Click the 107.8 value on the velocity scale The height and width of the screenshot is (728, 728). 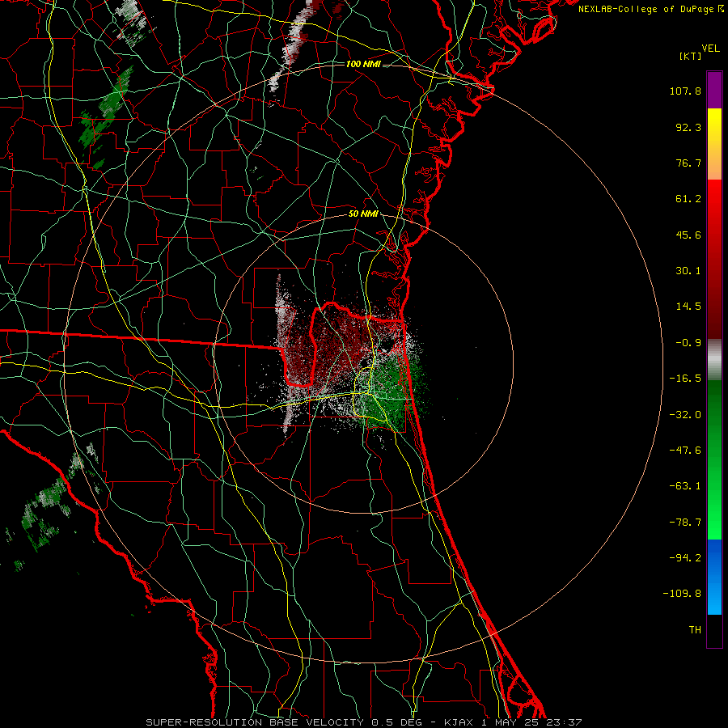coord(685,91)
